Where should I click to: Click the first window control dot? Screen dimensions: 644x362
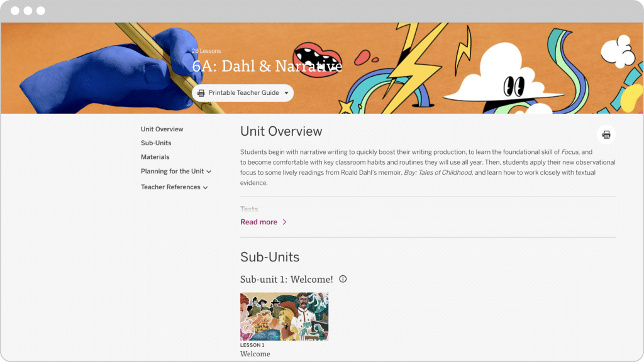(x=15, y=11)
